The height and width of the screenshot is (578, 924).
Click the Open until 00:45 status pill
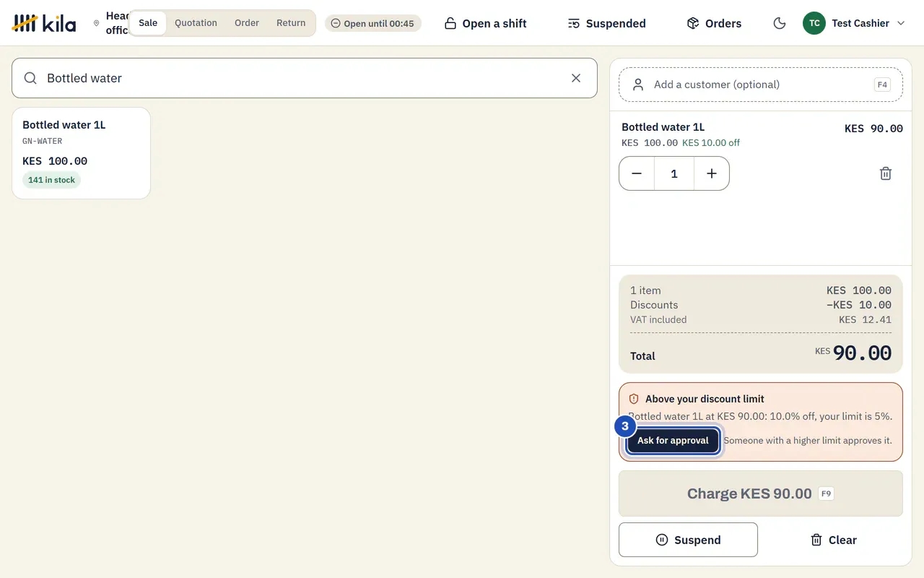(373, 23)
